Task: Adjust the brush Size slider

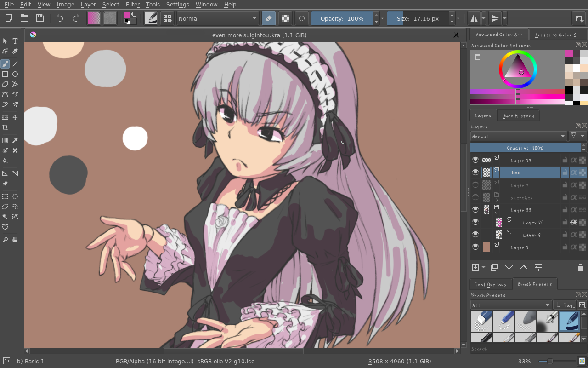Action: (418, 18)
